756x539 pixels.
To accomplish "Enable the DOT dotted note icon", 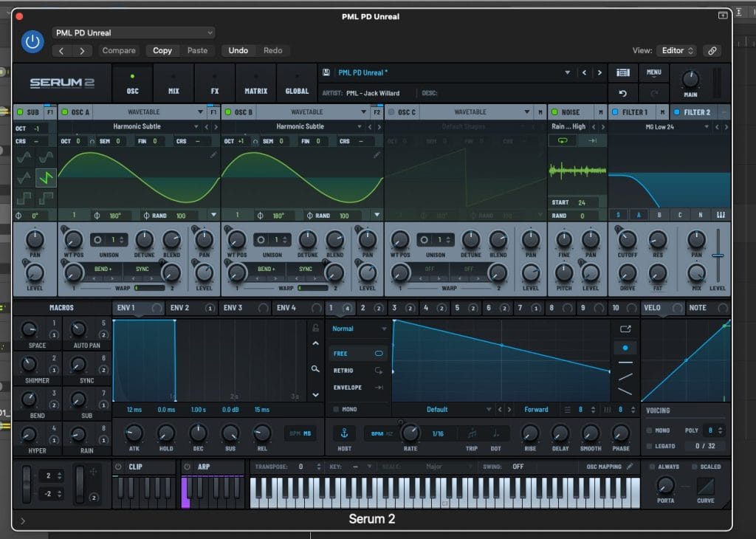I will [495, 433].
